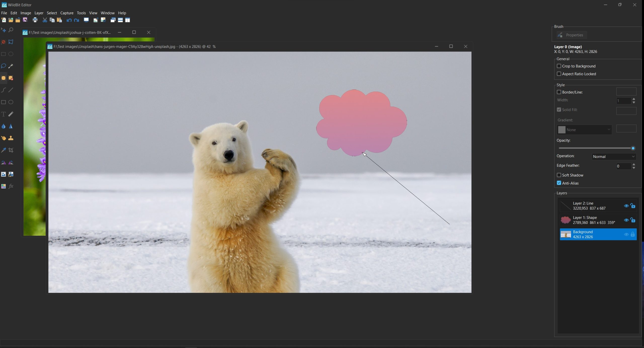Select Layer 1 Shape thumbnail
644x348 pixels.
pyautogui.click(x=565, y=220)
